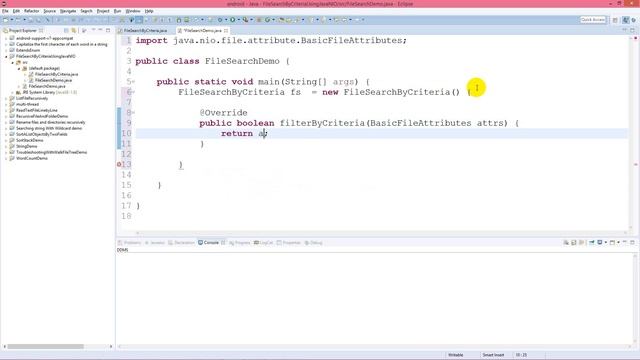Switch to FileSearchByCriteria.java editor tab

(x=145, y=31)
